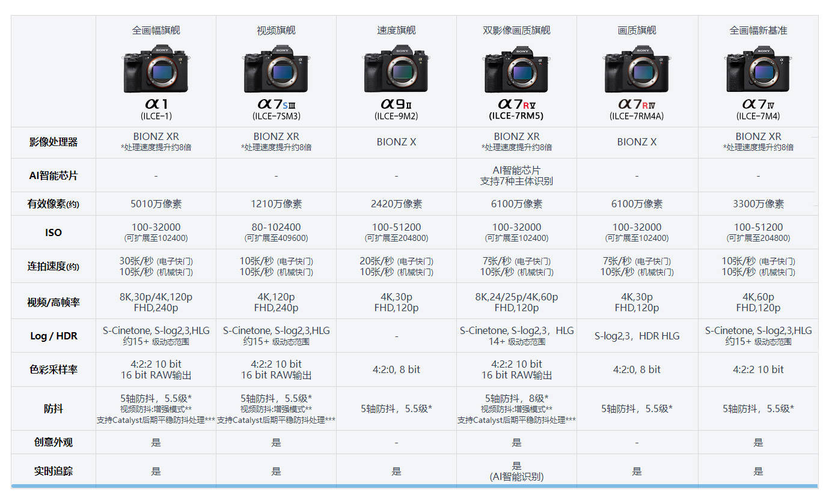Click the α7R V camera product image

(x=517, y=68)
